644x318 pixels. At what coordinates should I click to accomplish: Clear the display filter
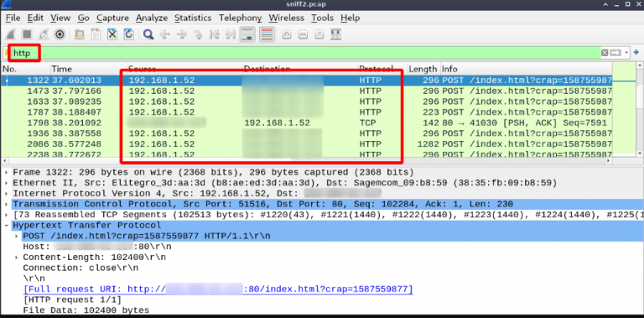604,53
